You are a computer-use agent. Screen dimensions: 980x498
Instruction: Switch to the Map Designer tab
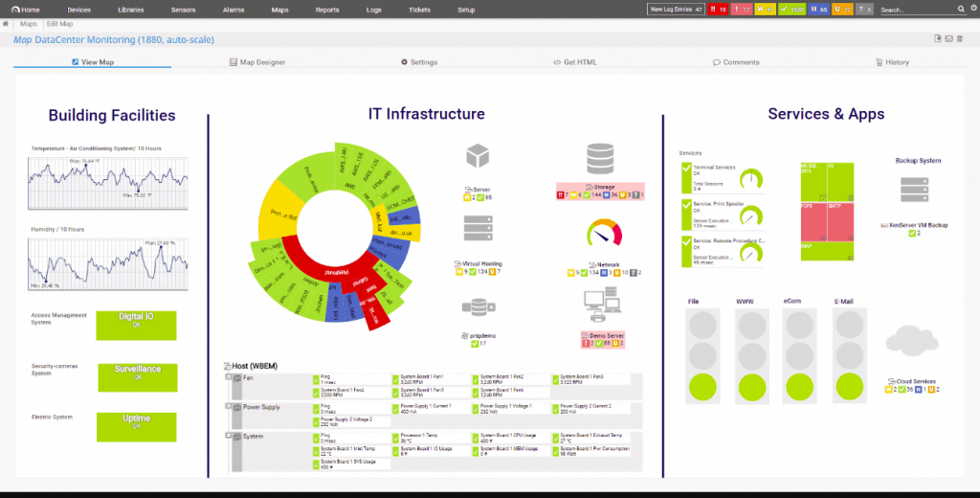point(257,62)
